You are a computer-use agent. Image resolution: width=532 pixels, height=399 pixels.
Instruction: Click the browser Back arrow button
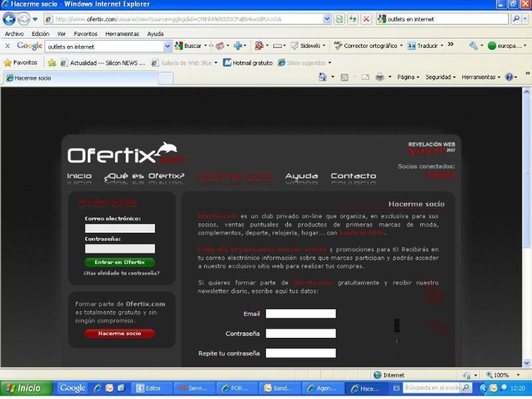pos(9,19)
